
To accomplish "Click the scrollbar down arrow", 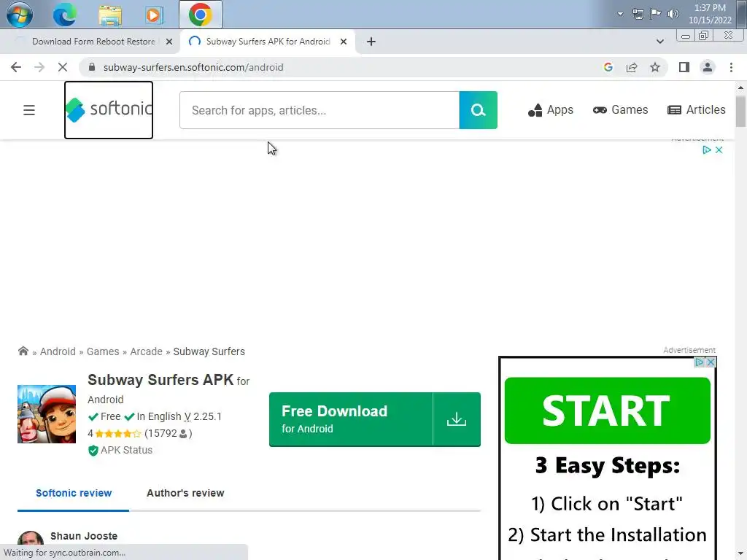I will 740,554.
